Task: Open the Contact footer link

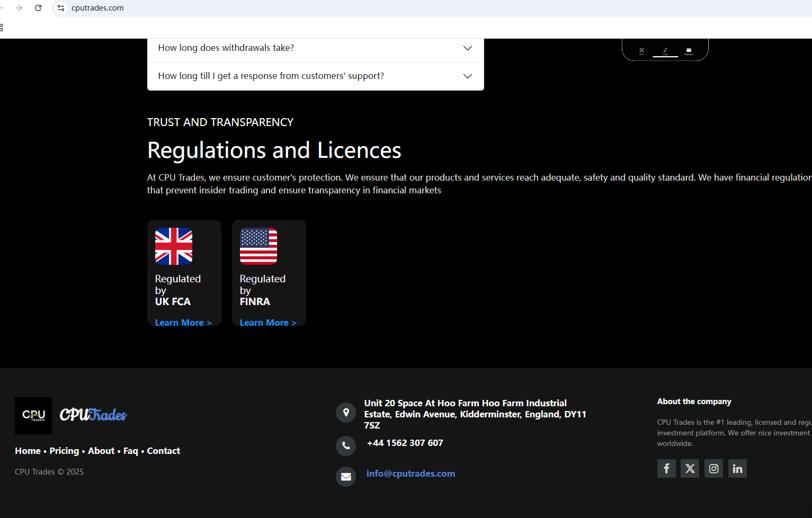Action: tap(163, 451)
